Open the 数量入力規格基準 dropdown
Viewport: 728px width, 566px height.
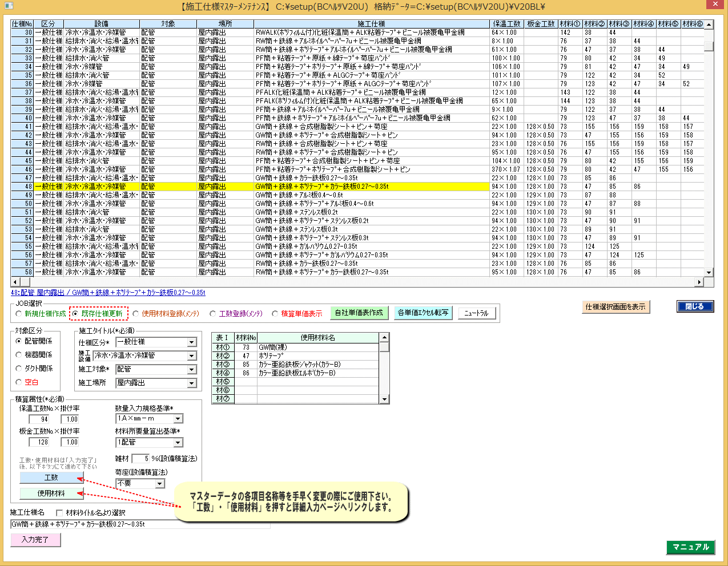pyautogui.click(x=178, y=419)
